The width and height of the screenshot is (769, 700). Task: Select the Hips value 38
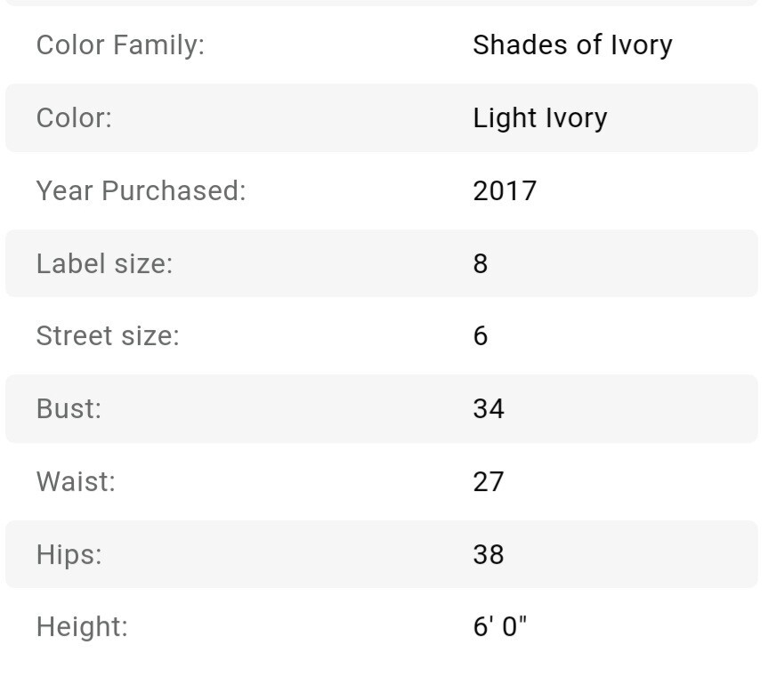pos(489,554)
